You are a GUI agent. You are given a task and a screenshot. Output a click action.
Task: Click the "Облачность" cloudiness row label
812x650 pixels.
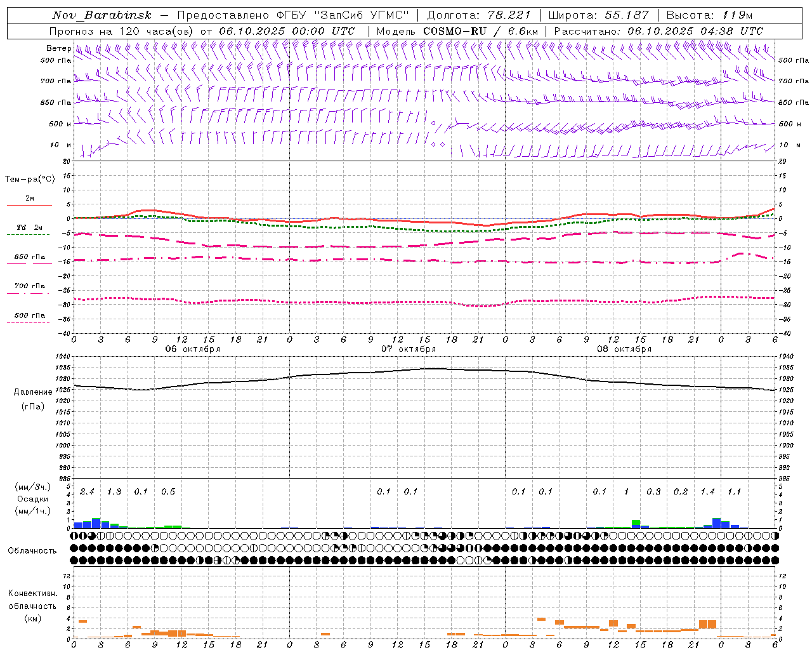(x=32, y=551)
